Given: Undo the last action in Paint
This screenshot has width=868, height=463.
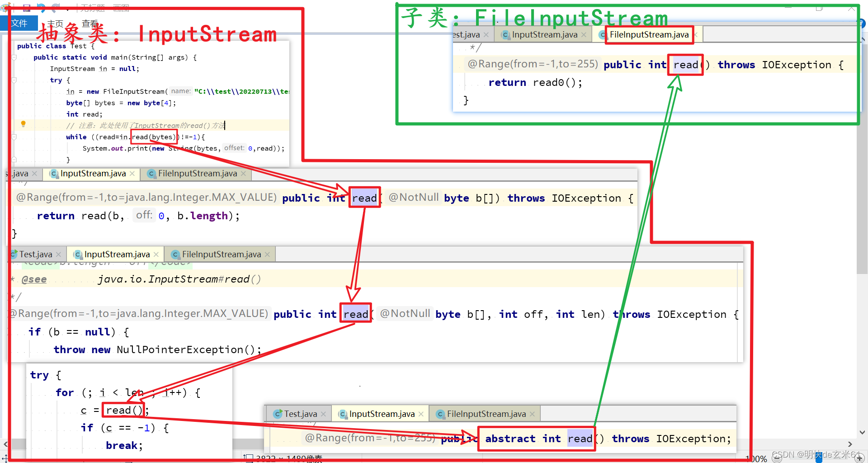Looking at the screenshot, I should (x=41, y=8).
